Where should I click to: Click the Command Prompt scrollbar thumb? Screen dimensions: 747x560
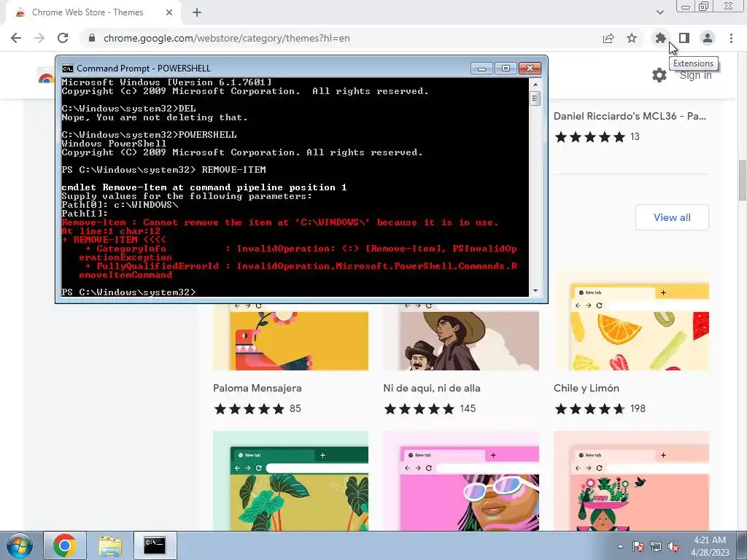535,98
